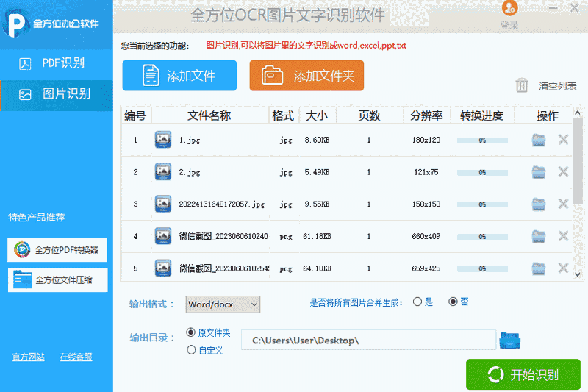This screenshot has width=588, height=392.
Task: Click the 页数 column header
Action: (x=370, y=115)
